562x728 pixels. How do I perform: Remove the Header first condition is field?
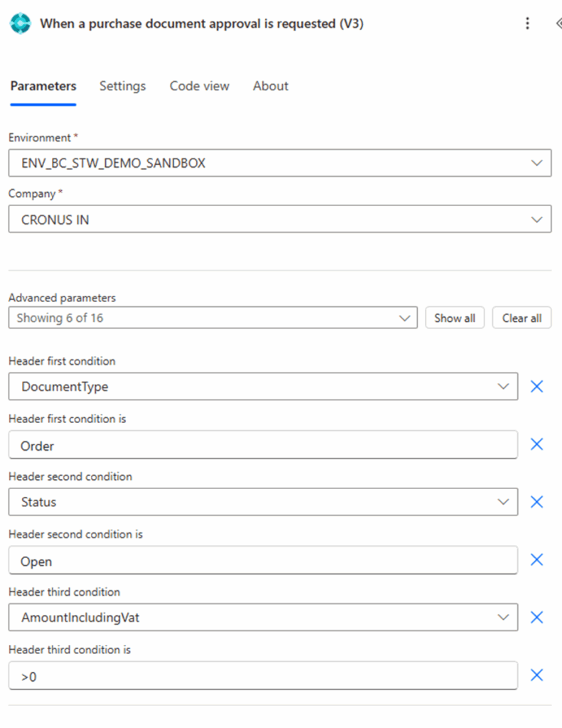[537, 444]
